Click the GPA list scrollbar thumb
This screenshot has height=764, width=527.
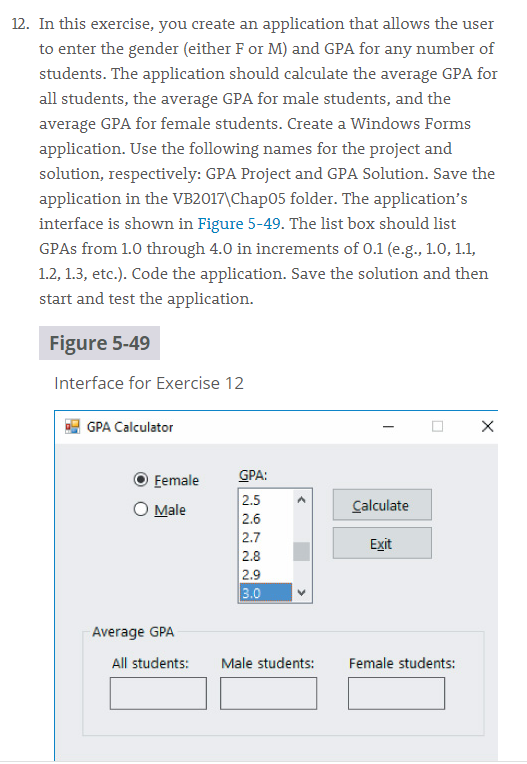point(301,552)
